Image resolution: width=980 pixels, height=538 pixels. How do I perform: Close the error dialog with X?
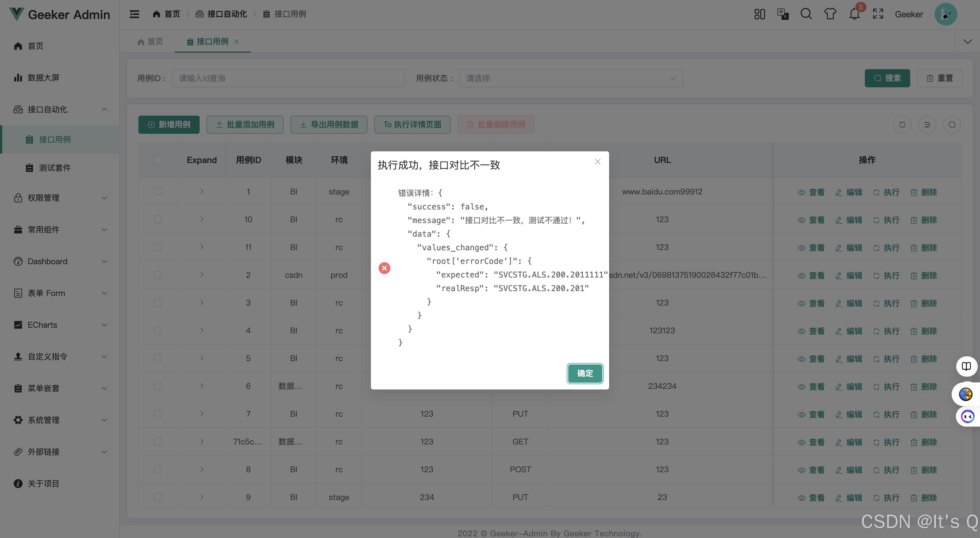coord(598,162)
